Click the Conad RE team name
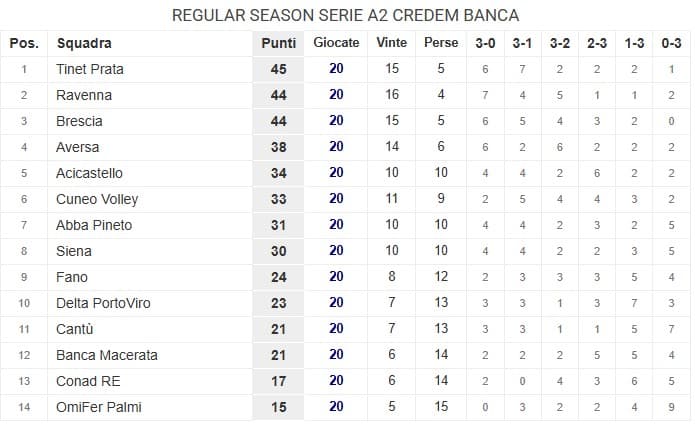Viewport: 695px width, 431px height. (x=90, y=381)
